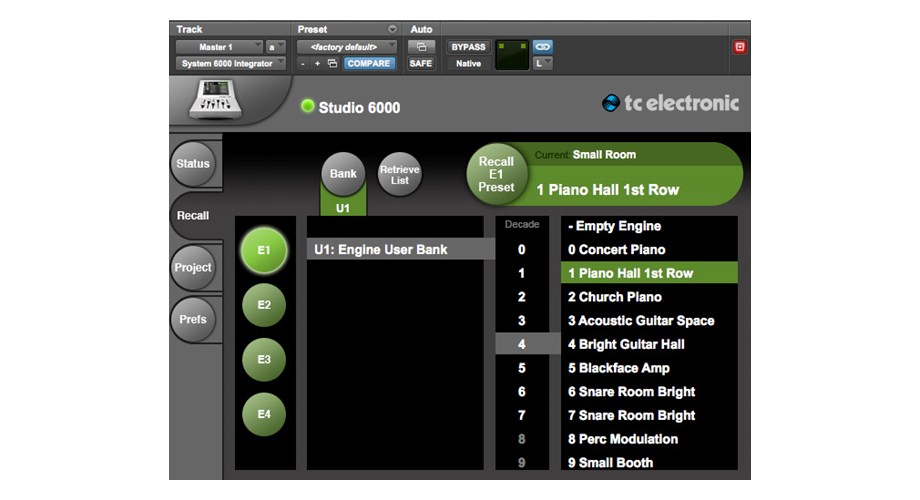Switch to the Recall page
Viewport: 920px width, 500px height.
[x=193, y=215]
